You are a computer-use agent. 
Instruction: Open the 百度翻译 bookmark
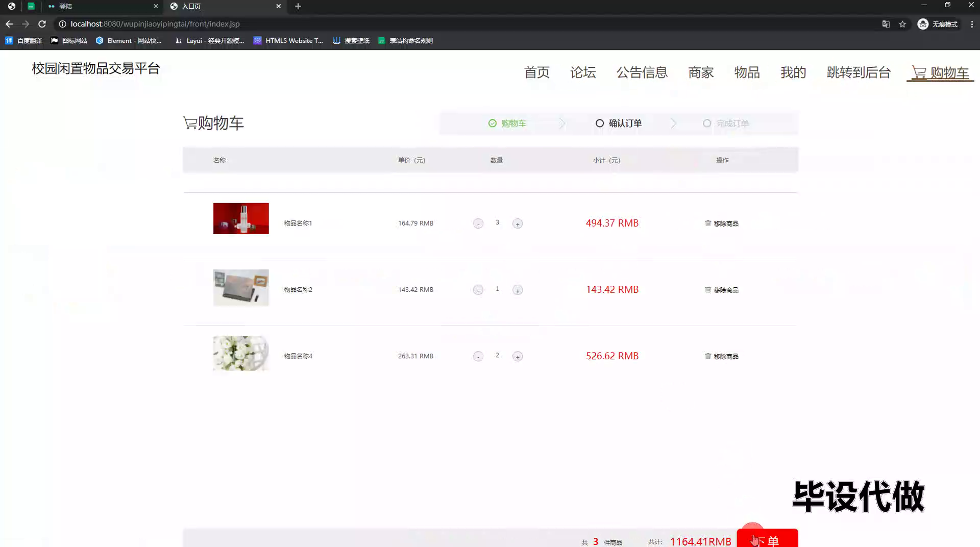click(23, 40)
